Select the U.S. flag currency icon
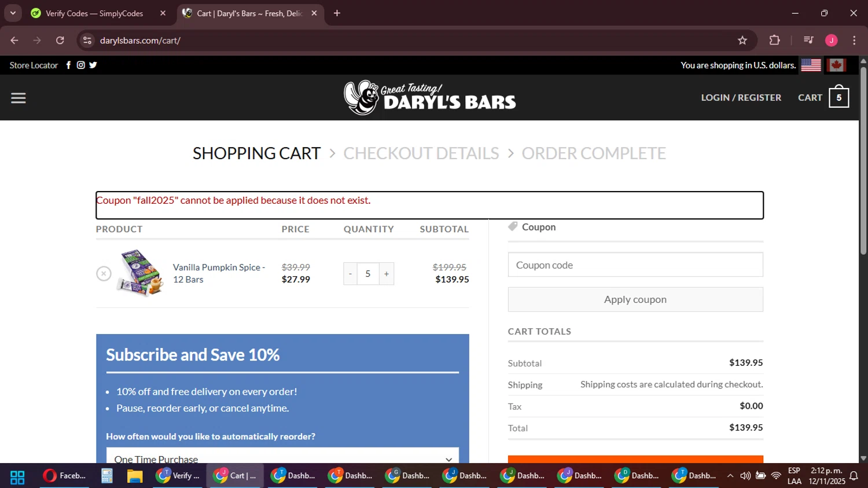The image size is (868, 488). (811, 65)
